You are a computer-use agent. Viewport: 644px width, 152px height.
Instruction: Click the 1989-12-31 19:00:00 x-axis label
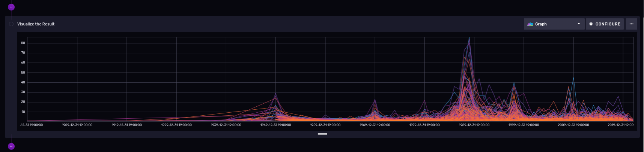(474, 125)
